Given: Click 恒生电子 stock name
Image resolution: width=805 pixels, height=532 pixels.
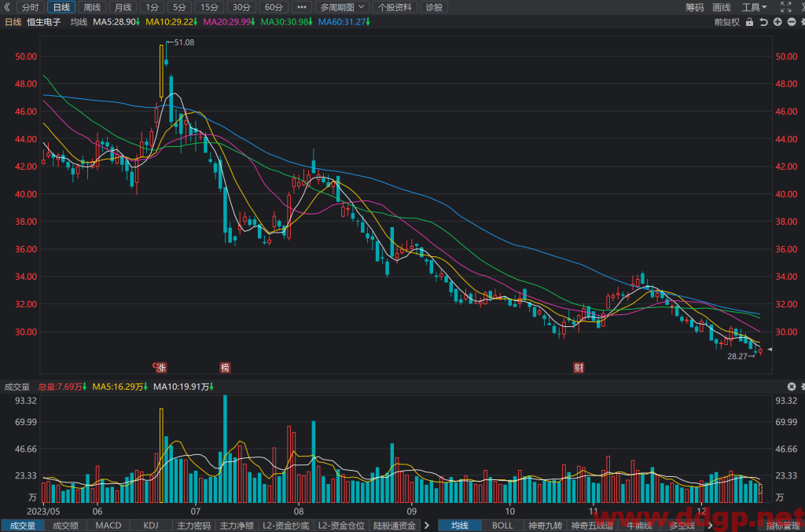Looking at the screenshot, I should (x=44, y=22).
